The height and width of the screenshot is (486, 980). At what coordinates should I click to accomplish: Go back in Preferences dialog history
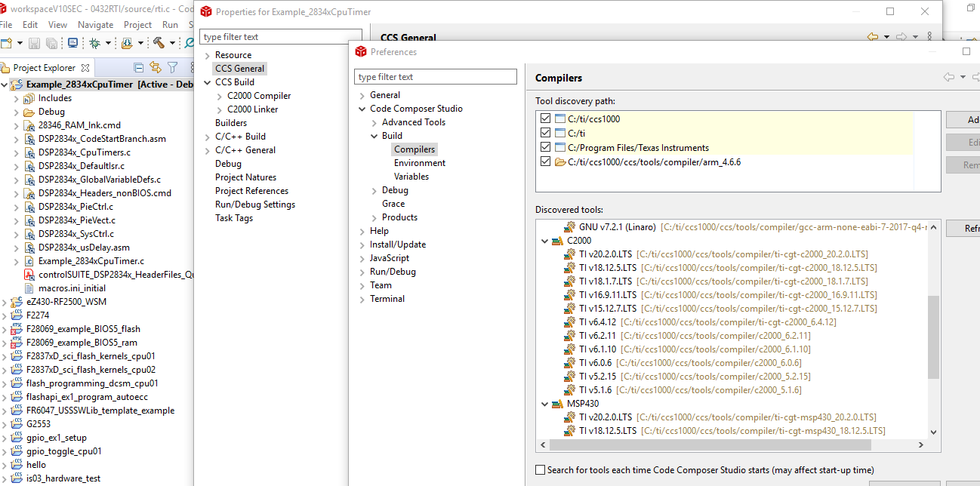(x=949, y=77)
